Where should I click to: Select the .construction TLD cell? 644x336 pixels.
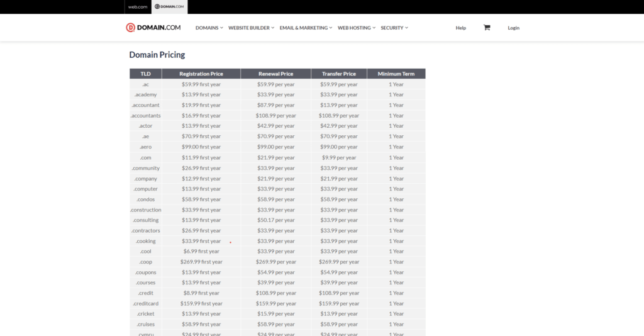[146, 210]
